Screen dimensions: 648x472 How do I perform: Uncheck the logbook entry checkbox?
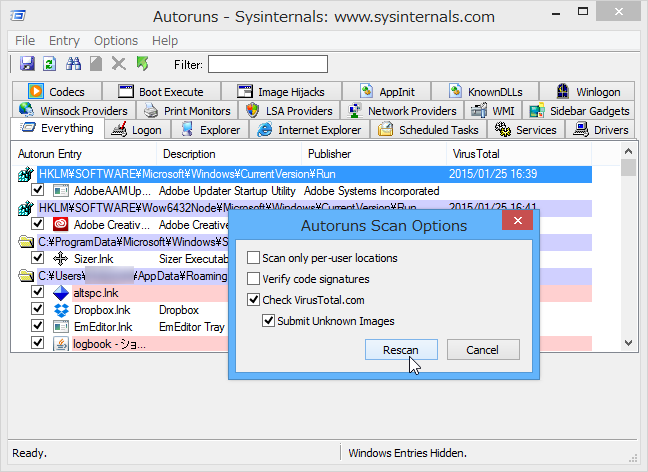tap(38, 343)
